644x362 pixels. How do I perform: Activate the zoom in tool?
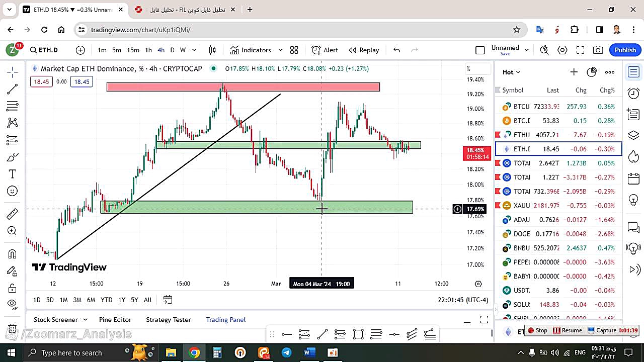(x=13, y=231)
